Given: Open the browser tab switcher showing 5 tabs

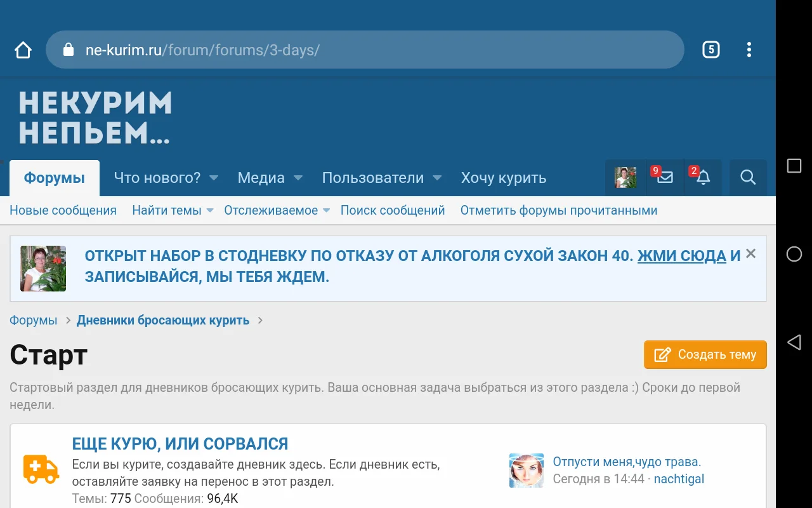Looking at the screenshot, I should tap(710, 50).
